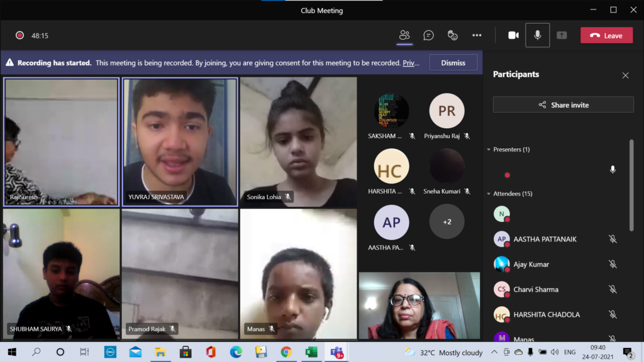Select Charvi Sharma in the attendee list
The width and height of the screenshot is (644, 362).
click(557, 289)
